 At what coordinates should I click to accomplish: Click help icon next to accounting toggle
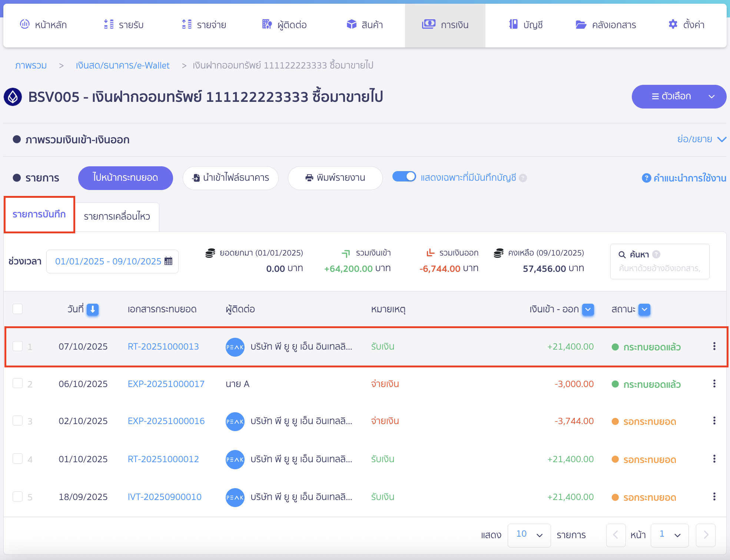(x=523, y=178)
